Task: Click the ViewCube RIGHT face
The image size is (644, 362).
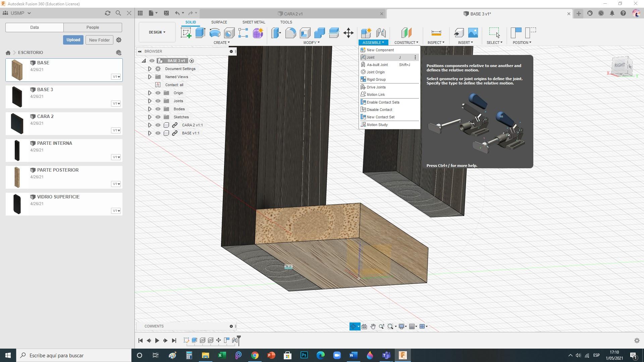Action: 619,65
